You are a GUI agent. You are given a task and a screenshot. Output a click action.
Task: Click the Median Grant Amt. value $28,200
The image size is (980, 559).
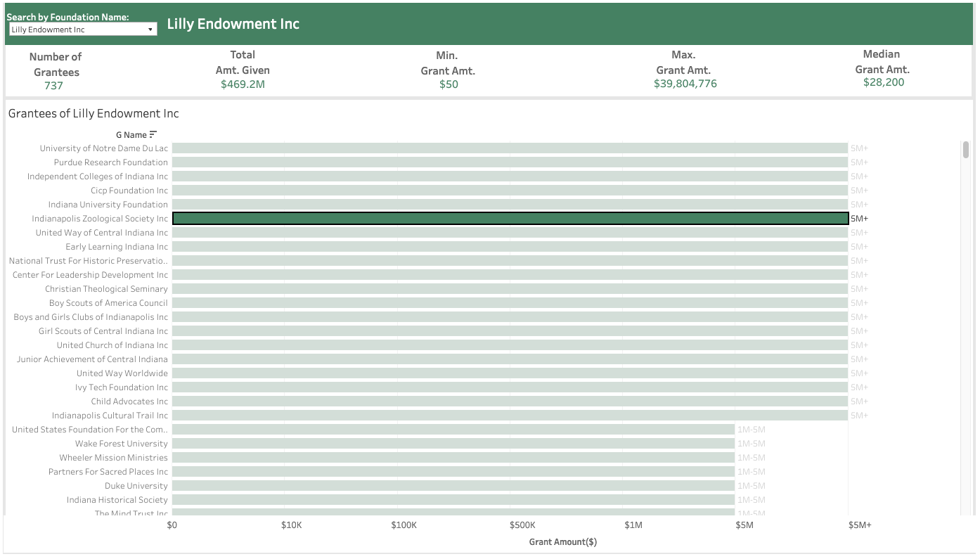(884, 82)
